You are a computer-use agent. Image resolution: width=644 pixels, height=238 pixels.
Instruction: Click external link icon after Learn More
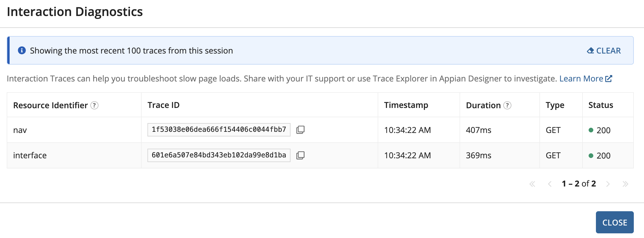609,79
